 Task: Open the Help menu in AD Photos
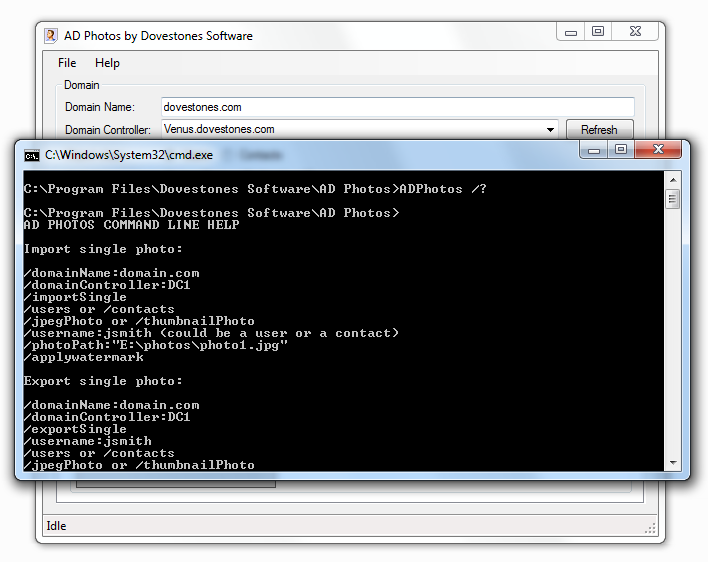(x=107, y=63)
